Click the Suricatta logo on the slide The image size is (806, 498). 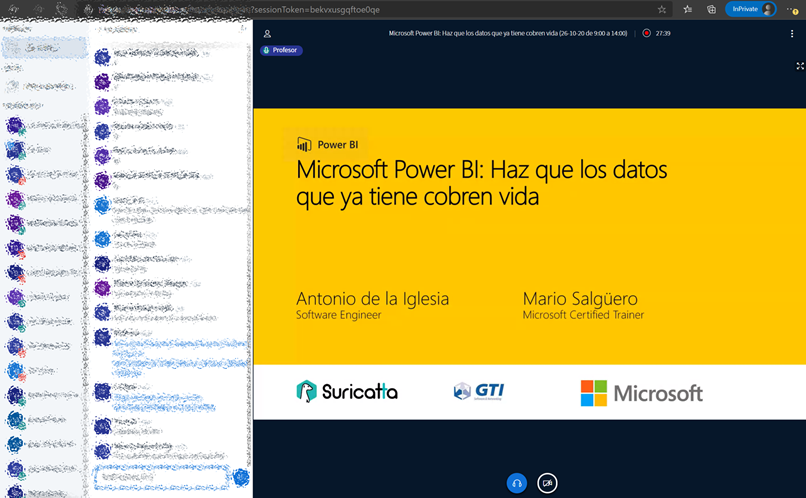pos(347,391)
